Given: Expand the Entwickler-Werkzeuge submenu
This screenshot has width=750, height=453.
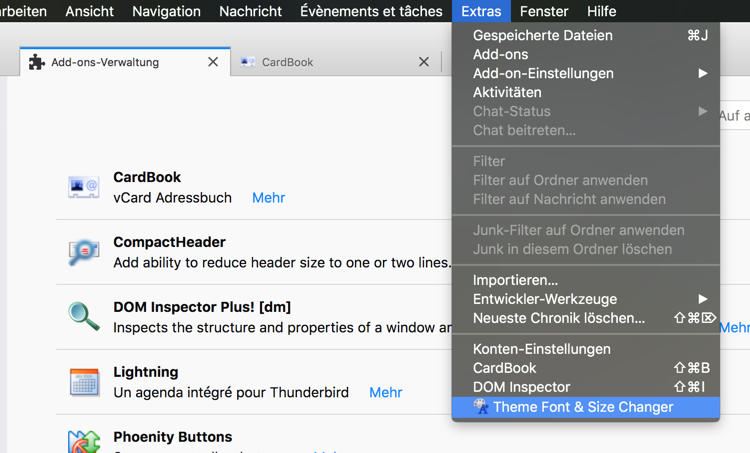Looking at the screenshot, I should 703,299.
